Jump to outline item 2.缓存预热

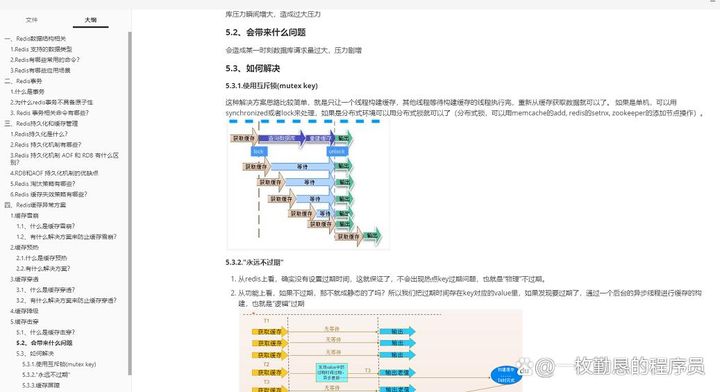click(24, 247)
